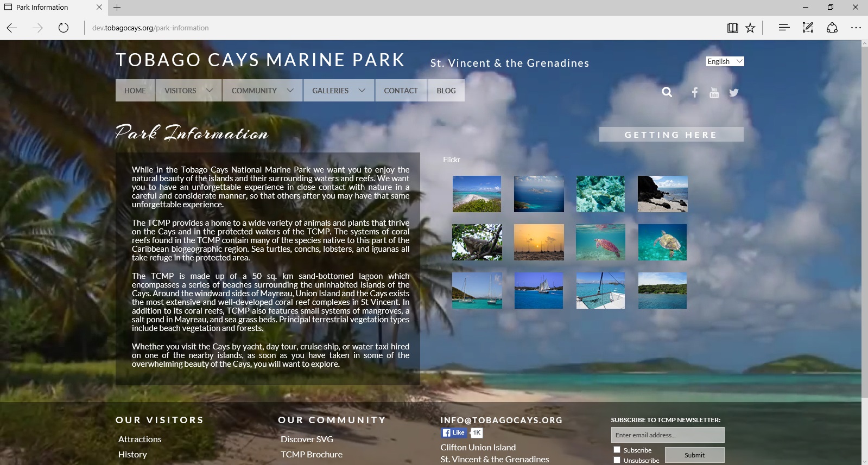Click the Flickr label

coord(452,160)
